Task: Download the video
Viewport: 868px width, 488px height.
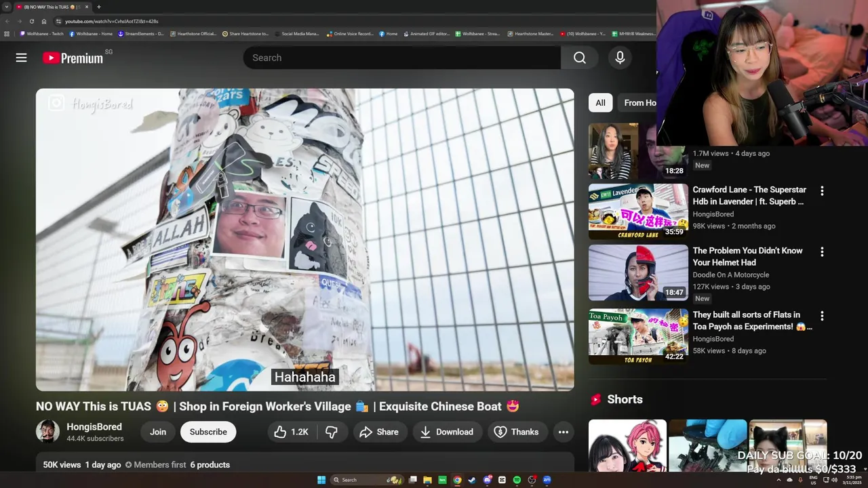Action: pyautogui.click(x=447, y=432)
